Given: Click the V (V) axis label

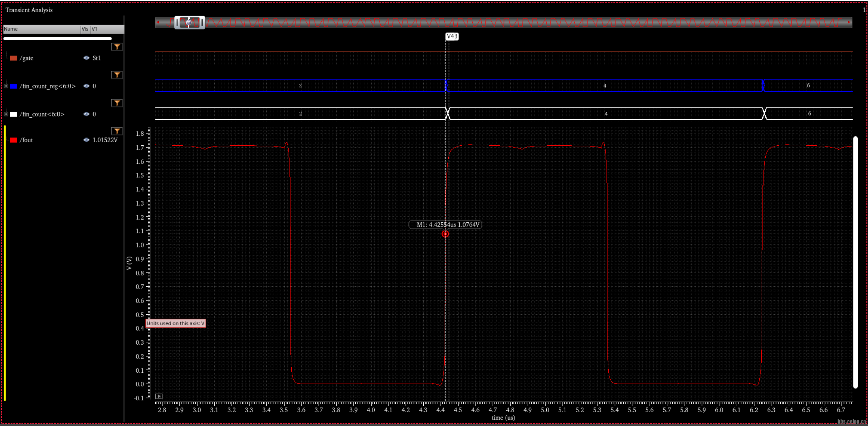Looking at the screenshot, I should tap(129, 263).
